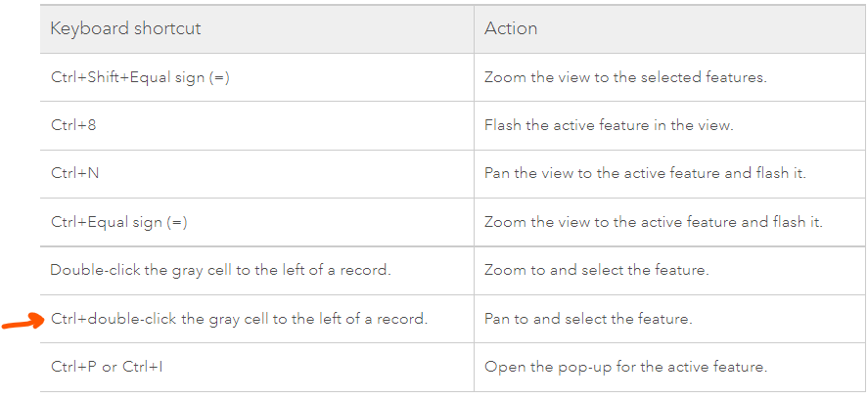The height and width of the screenshot is (399, 868).
Task: Select the Ctrl+N shortcut cell
Action: pos(75,173)
